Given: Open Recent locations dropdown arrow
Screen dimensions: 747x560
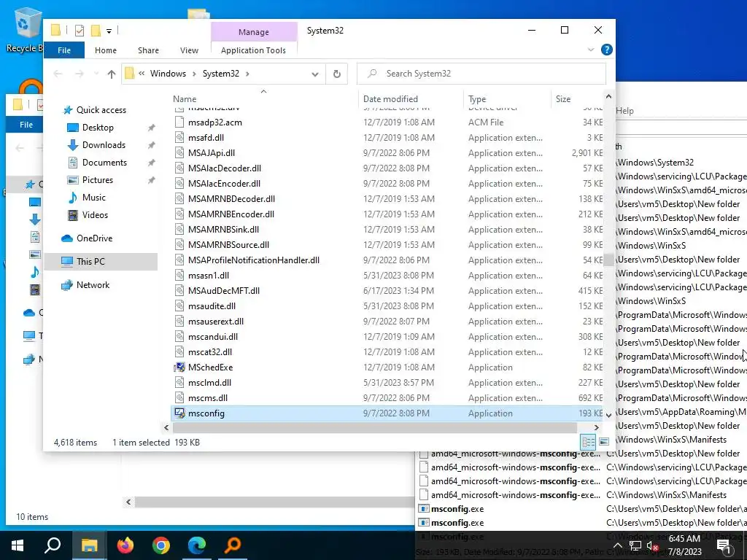Looking at the screenshot, I should point(96,74).
